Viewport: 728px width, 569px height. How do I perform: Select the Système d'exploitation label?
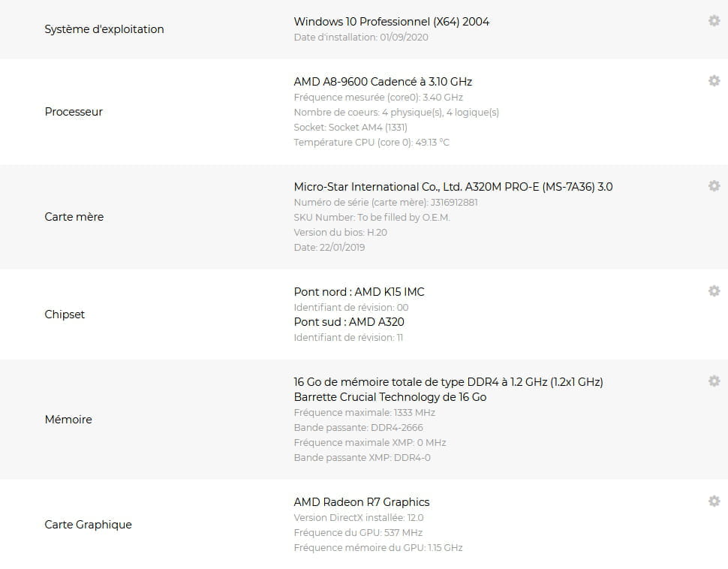(x=104, y=29)
